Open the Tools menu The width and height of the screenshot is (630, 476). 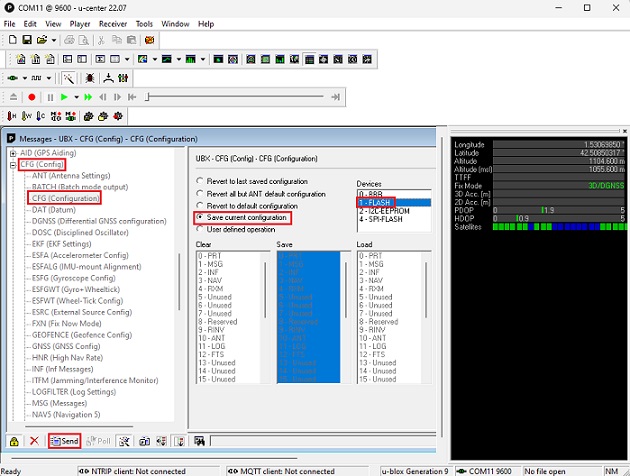[144, 23]
